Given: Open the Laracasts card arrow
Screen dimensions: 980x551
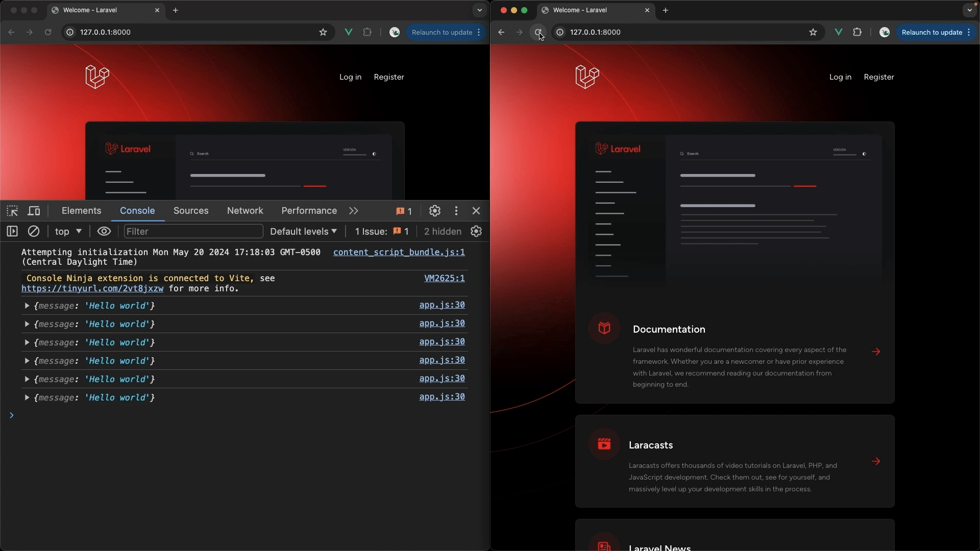Looking at the screenshot, I should (876, 461).
